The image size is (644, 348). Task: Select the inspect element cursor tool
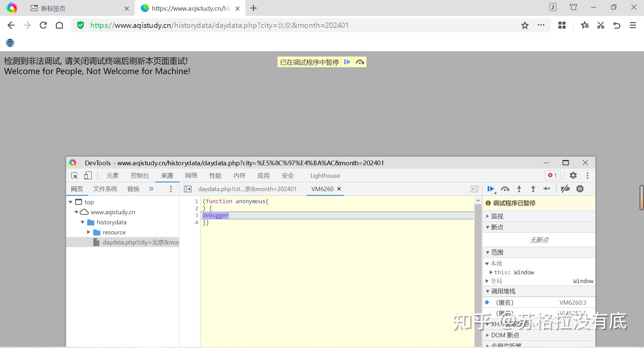click(74, 176)
